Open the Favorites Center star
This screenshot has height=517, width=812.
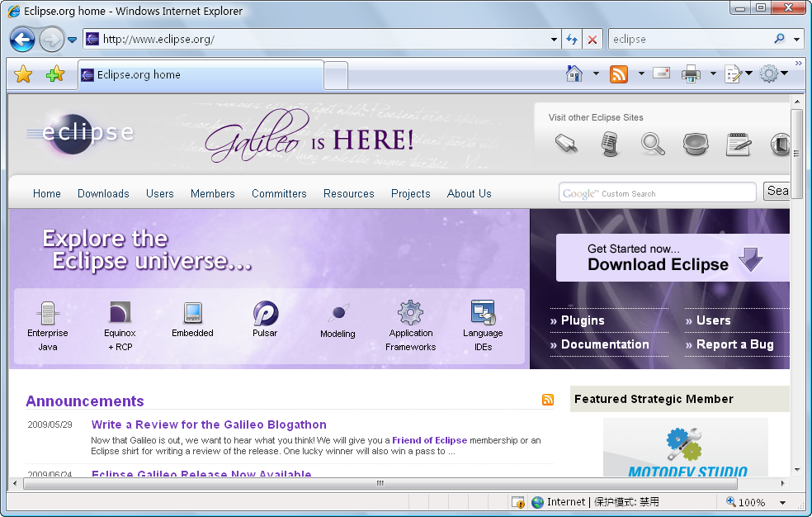pos(23,74)
